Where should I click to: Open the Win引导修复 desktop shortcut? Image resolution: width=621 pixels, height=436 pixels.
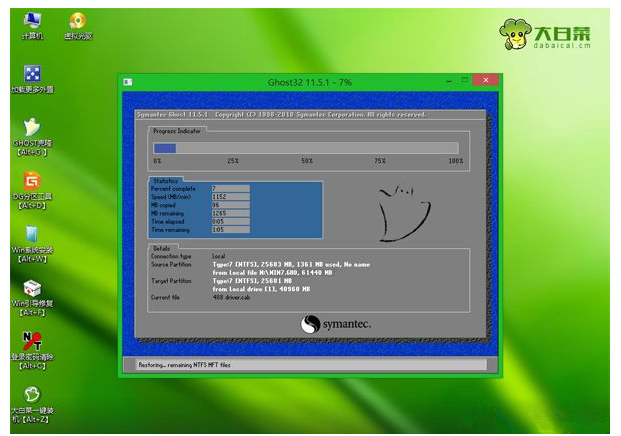point(31,290)
